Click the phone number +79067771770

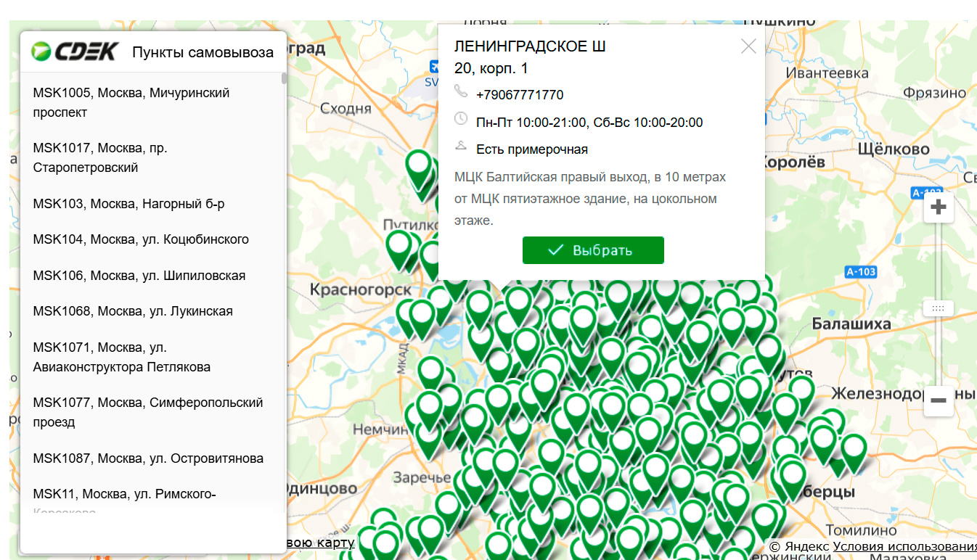[520, 95]
